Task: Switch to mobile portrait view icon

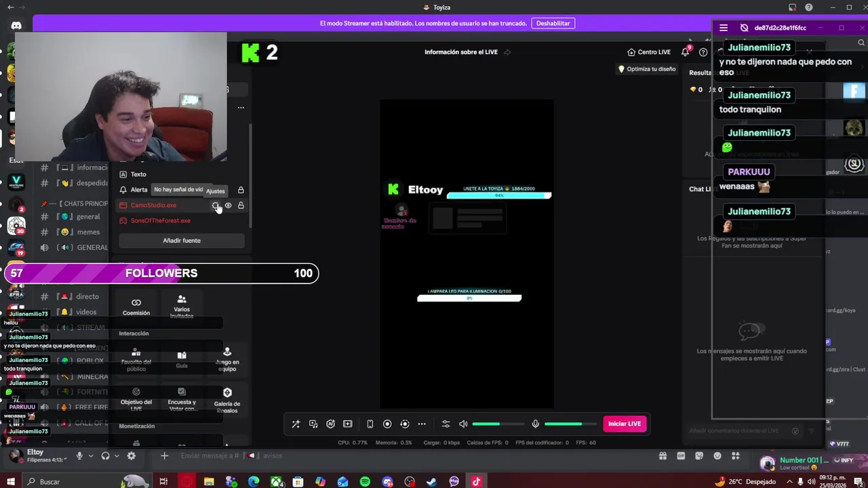Action: 370,424
